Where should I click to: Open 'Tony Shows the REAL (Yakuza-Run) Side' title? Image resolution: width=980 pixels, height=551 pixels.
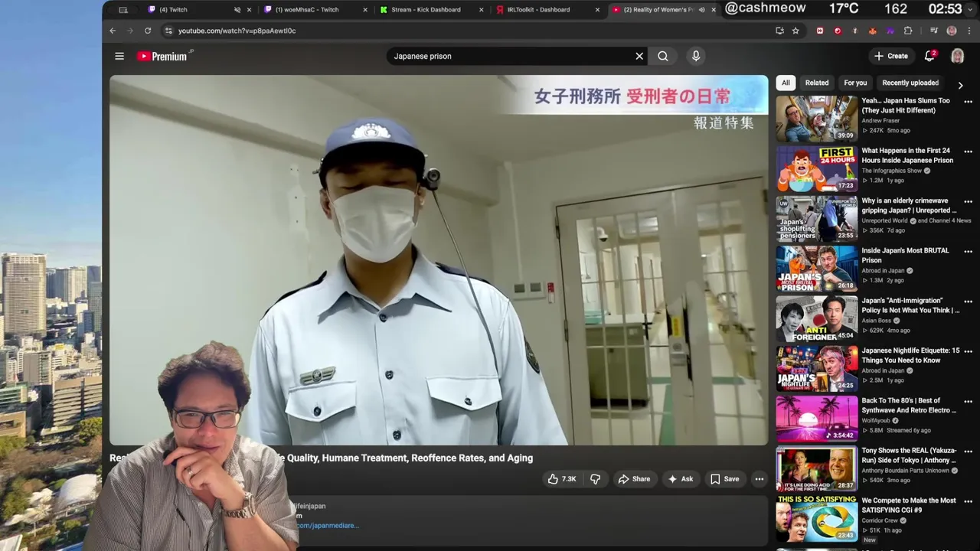tap(909, 455)
